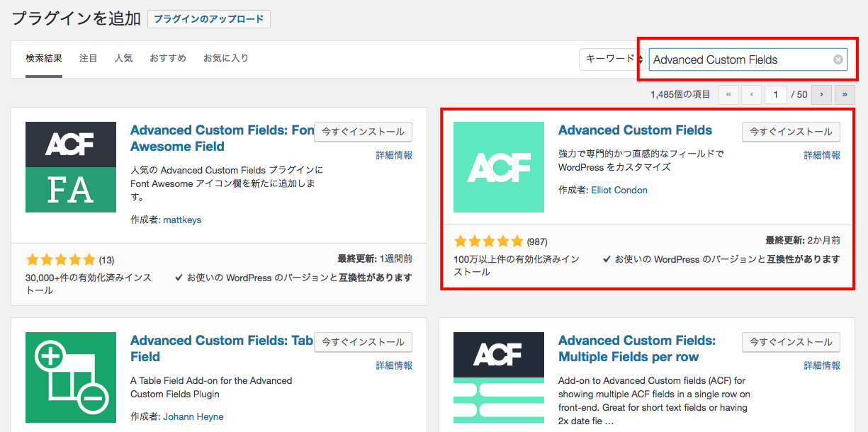Click the five-star rating of Advanced Custom Fields
The width and height of the screenshot is (868, 432).
point(488,240)
